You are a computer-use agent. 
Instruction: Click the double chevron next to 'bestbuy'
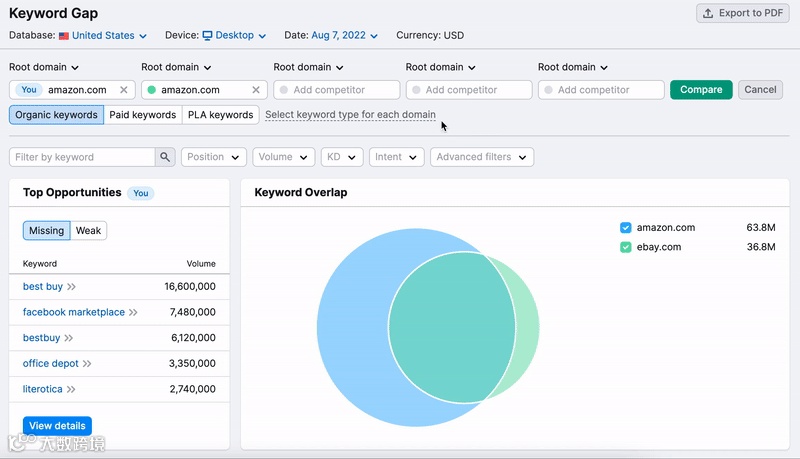coord(69,338)
